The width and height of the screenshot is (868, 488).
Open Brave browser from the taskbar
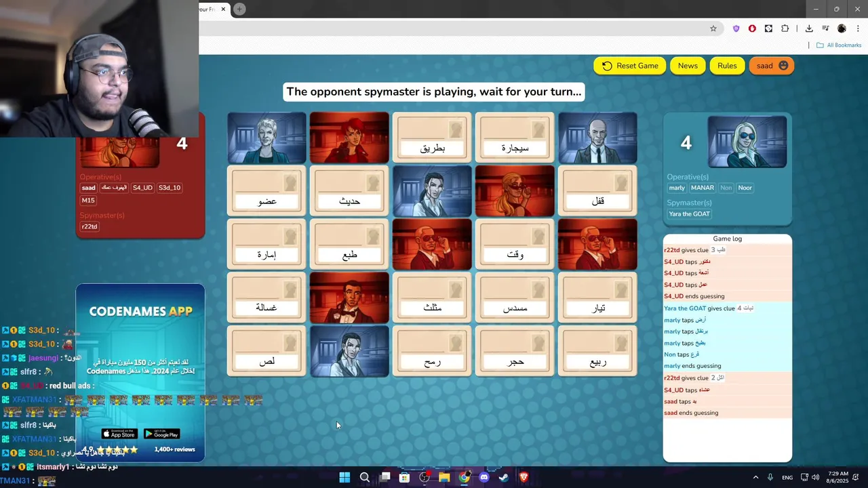coord(524,477)
